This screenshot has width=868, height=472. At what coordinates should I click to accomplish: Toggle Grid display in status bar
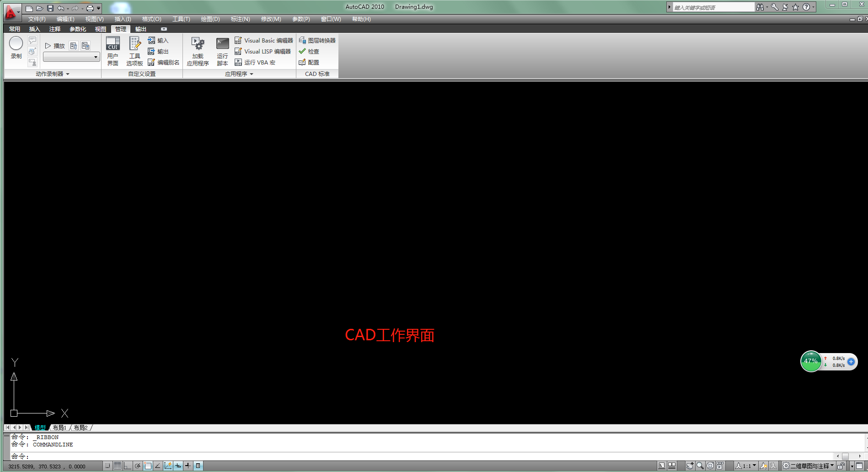(x=118, y=466)
